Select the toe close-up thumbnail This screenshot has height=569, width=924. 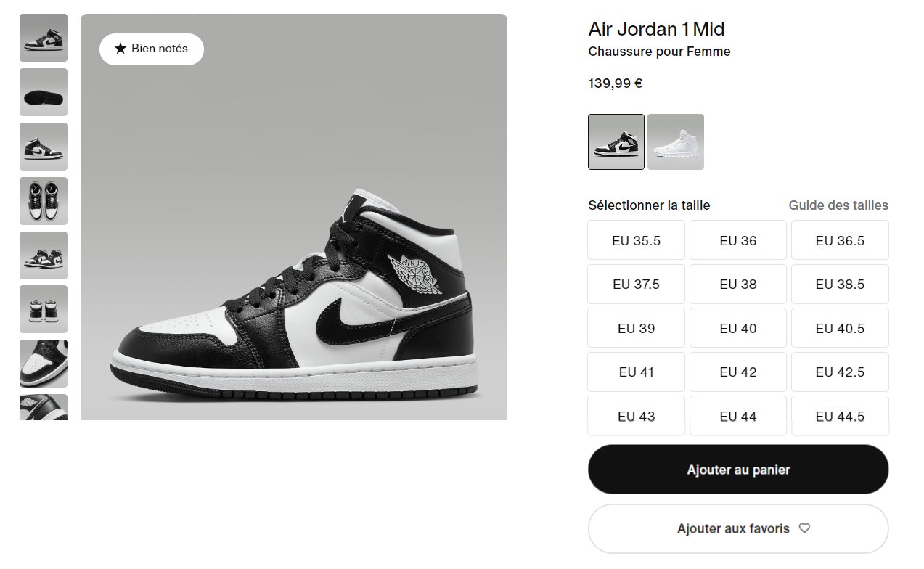[44, 364]
